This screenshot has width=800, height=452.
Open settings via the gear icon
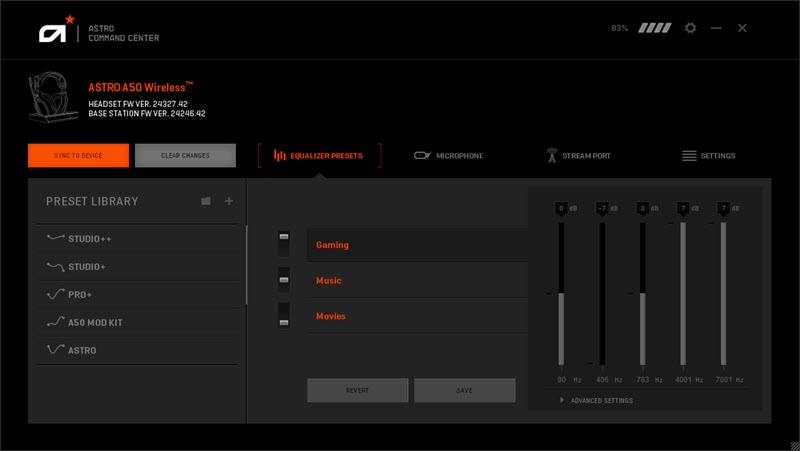(x=690, y=28)
